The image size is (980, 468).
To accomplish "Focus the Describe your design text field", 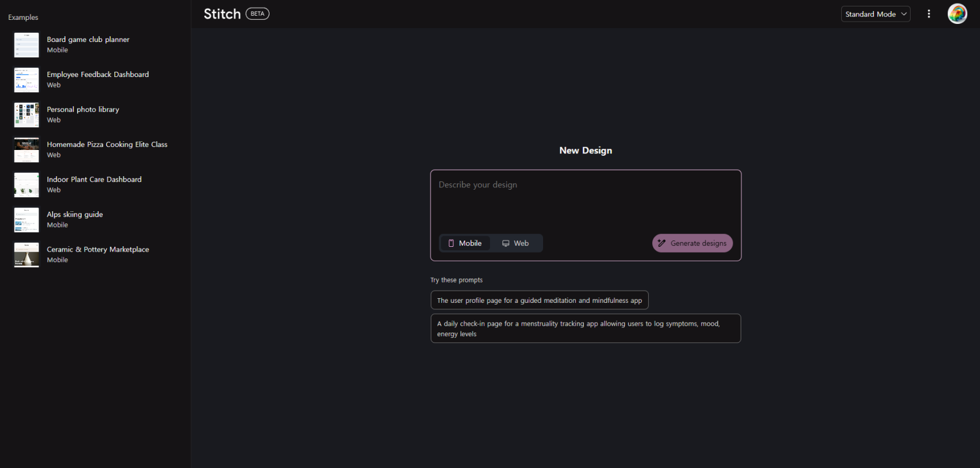I will 585,201.
